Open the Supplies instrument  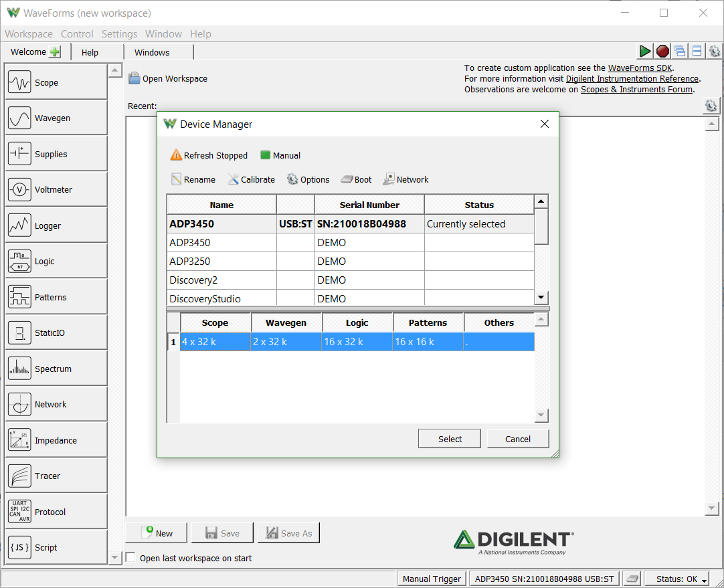click(56, 154)
